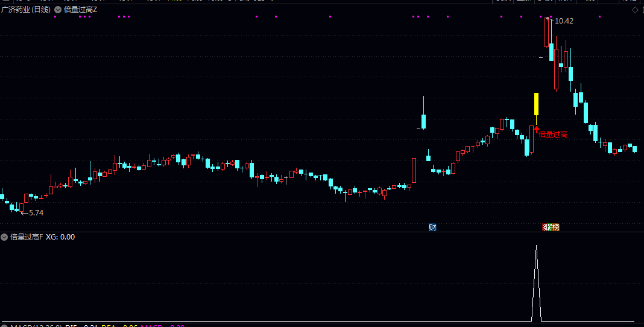Screen dimensions: 644x327
Task: Click the 10.42 high price label
Action: pyautogui.click(x=564, y=21)
